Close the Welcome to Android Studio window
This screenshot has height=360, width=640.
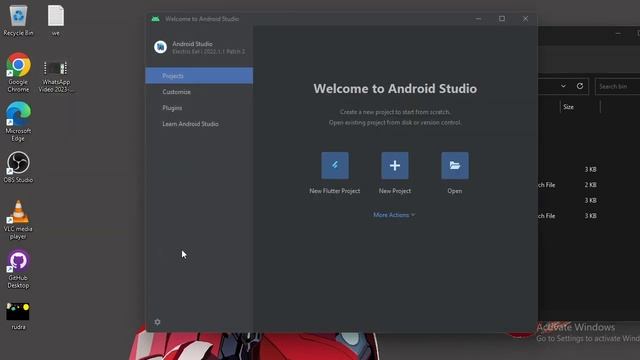click(x=525, y=19)
